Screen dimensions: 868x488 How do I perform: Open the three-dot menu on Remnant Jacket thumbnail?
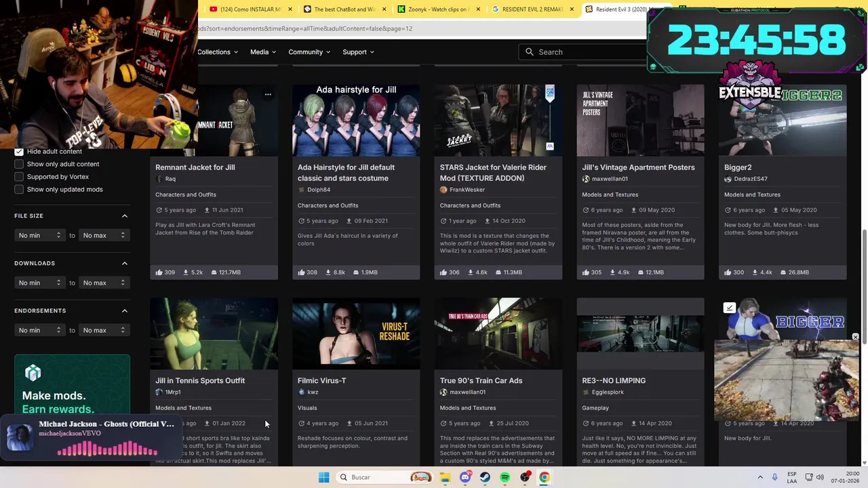click(x=268, y=95)
